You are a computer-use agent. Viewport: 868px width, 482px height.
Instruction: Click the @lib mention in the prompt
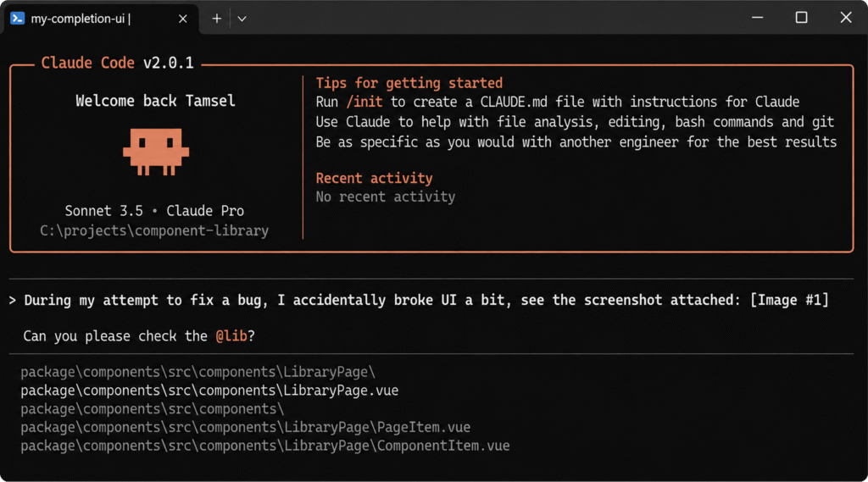tap(231, 336)
